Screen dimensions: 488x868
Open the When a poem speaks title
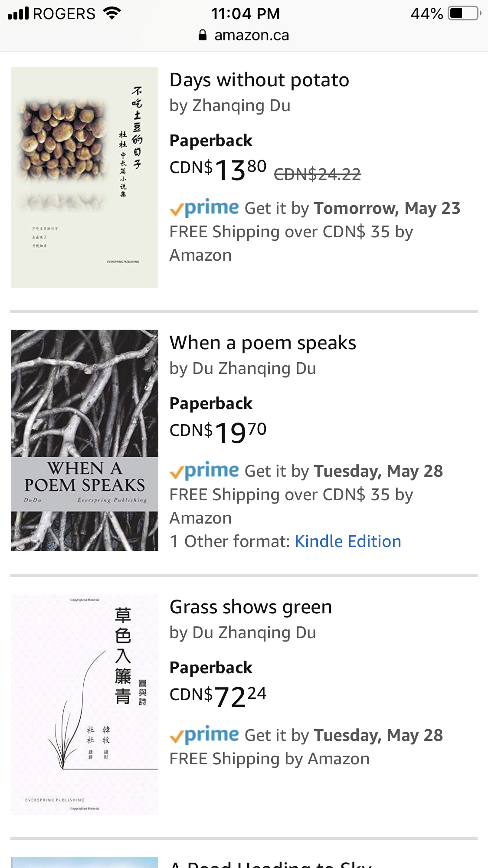262,343
